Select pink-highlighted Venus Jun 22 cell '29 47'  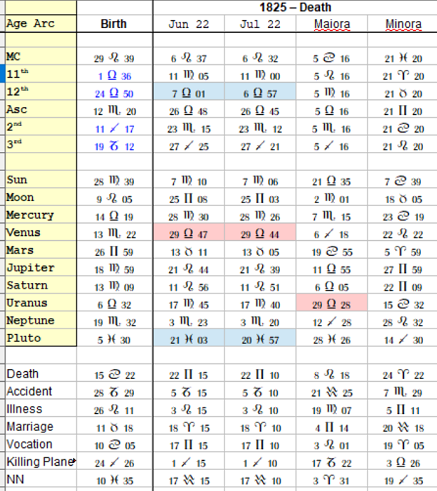[x=189, y=232]
